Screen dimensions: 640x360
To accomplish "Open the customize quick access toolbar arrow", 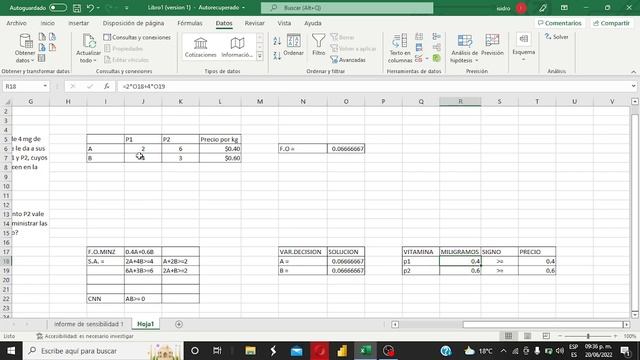I will (127, 8).
